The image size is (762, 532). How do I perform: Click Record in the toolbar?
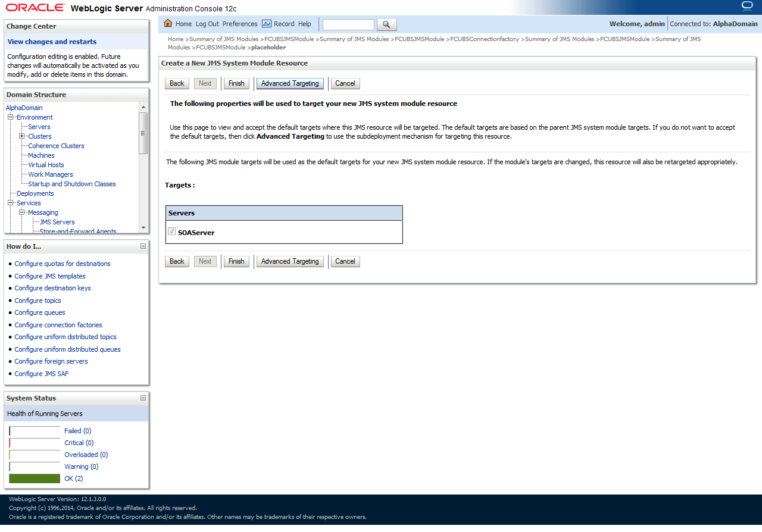[284, 24]
